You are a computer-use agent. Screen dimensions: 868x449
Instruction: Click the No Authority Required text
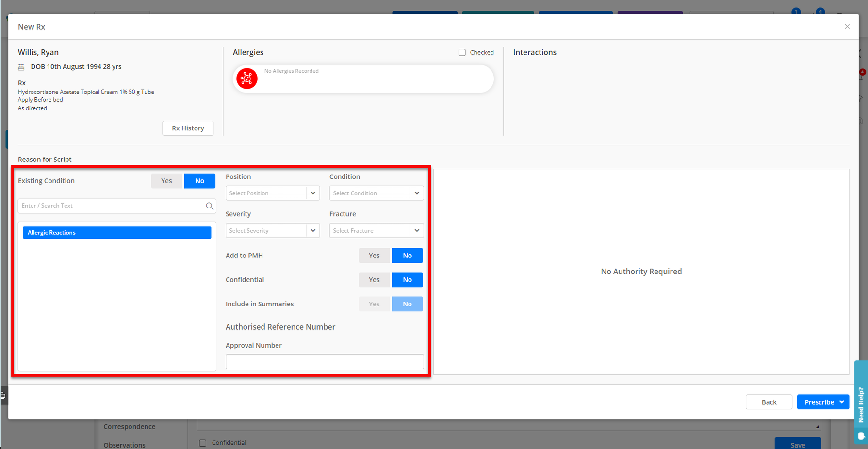pos(641,272)
